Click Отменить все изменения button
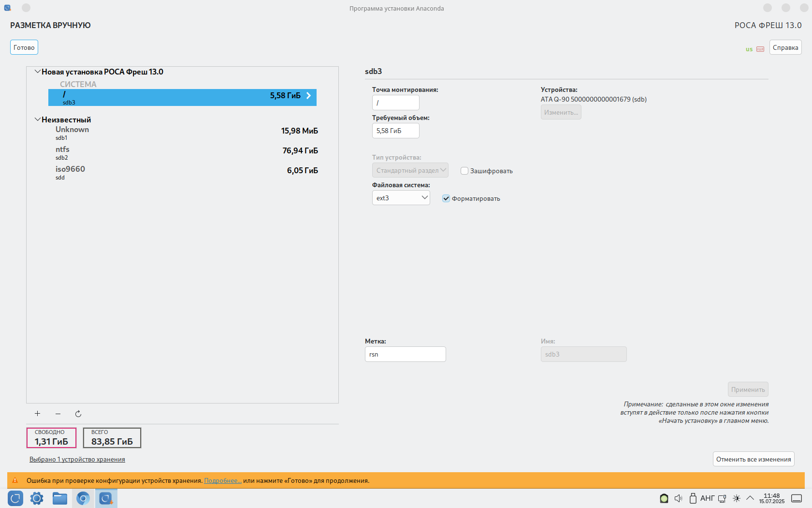The height and width of the screenshot is (508, 812). pyautogui.click(x=754, y=459)
